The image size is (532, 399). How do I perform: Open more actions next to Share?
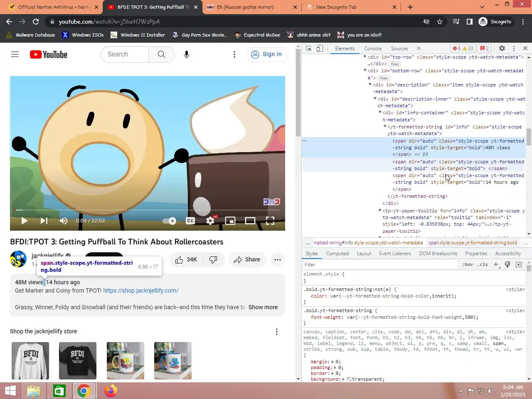pos(278,260)
